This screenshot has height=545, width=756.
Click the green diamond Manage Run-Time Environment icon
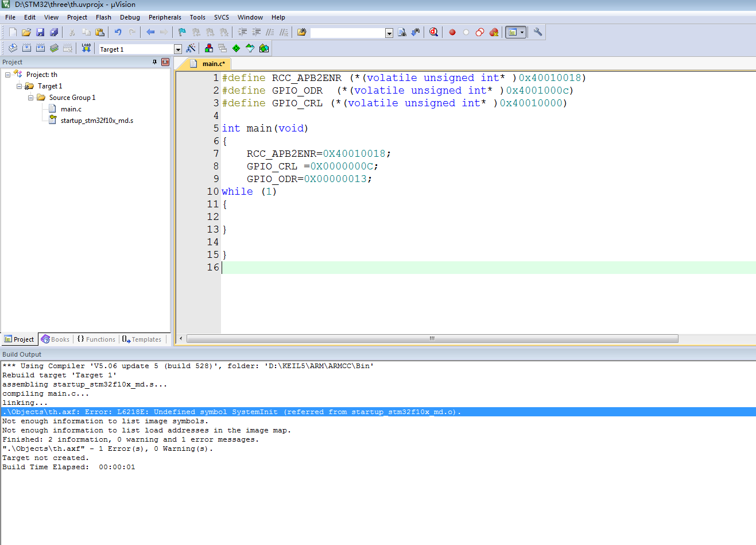coord(237,48)
